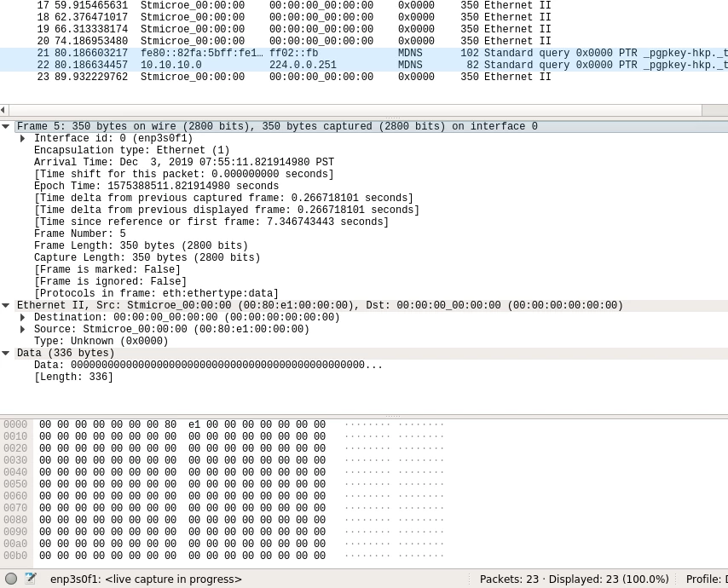This screenshot has width=728, height=588.
Task: Click the Encapsulation type: Ethernet (1) row
Action: [131, 150]
